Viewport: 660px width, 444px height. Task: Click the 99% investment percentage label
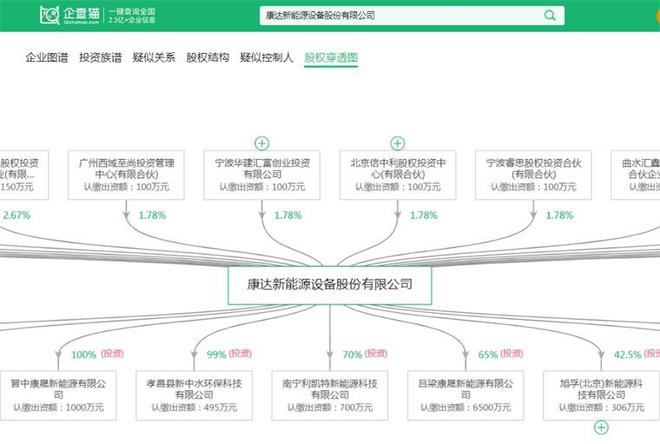tap(216, 355)
